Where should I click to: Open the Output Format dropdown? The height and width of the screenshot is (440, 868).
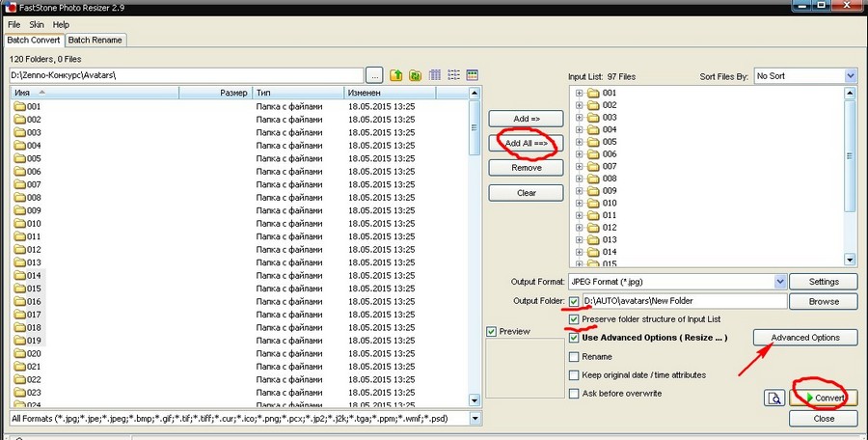coord(780,282)
